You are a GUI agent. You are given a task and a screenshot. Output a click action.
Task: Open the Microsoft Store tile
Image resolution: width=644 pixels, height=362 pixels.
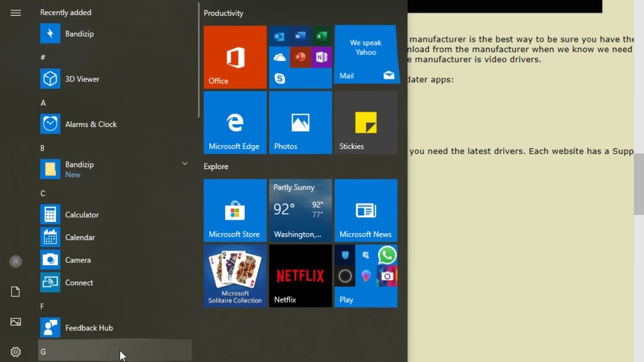click(x=235, y=211)
